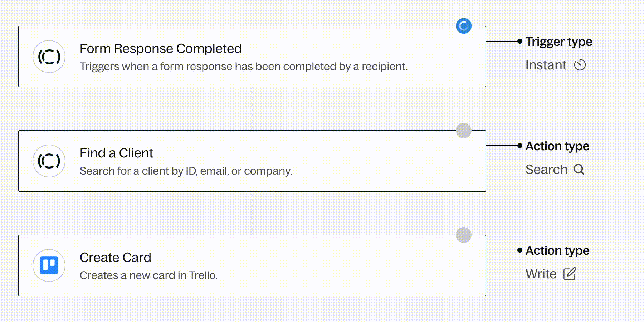
Task: Select the Form Response Completed title
Action: tap(161, 49)
